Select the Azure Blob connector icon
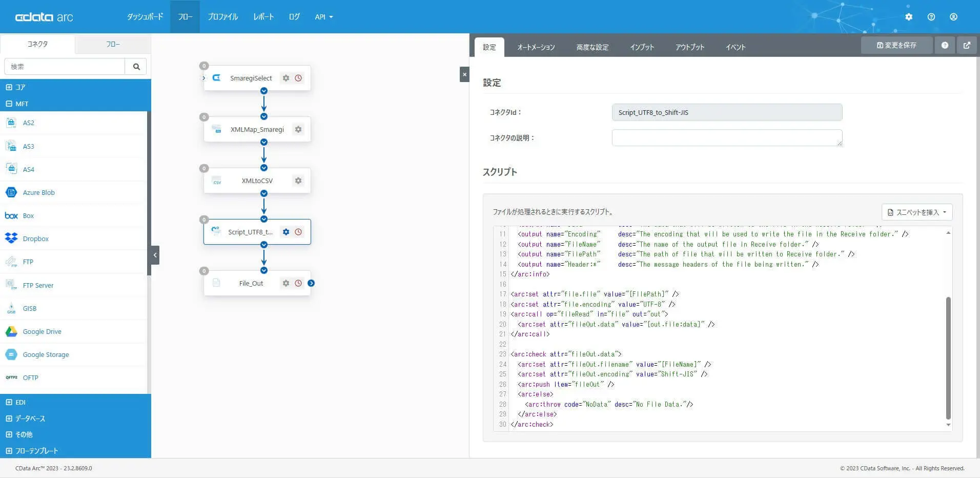 (x=10, y=192)
